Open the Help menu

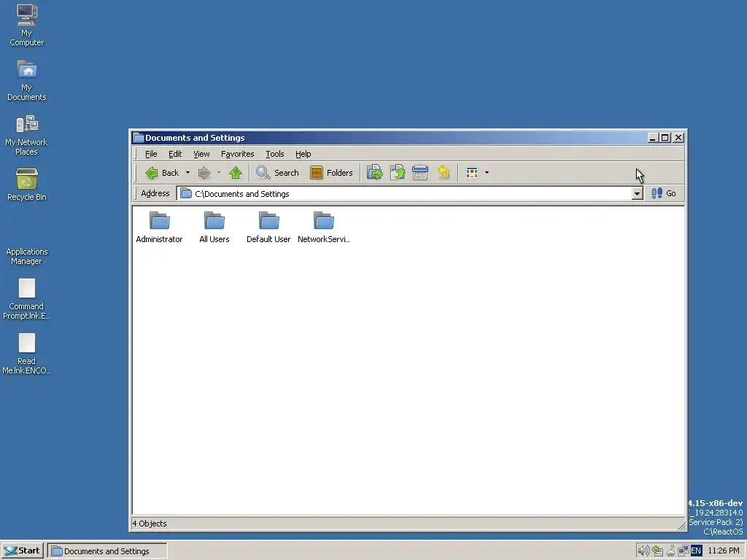coord(303,154)
